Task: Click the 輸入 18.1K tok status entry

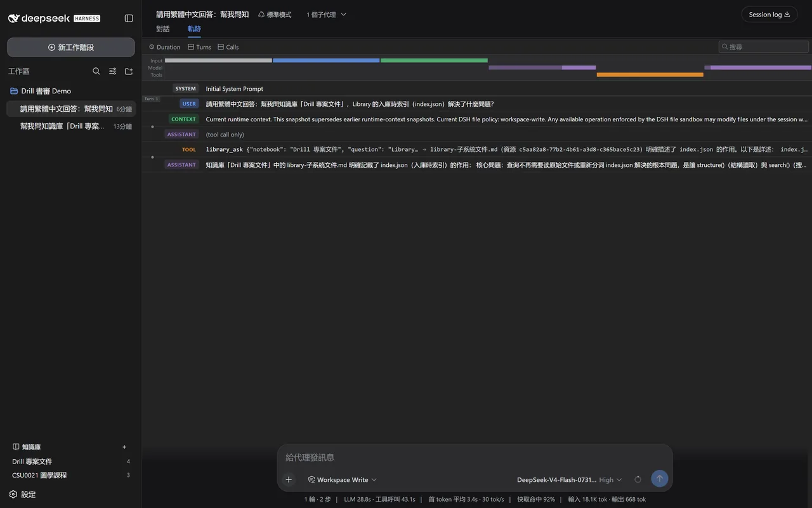Action: pyautogui.click(x=587, y=499)
